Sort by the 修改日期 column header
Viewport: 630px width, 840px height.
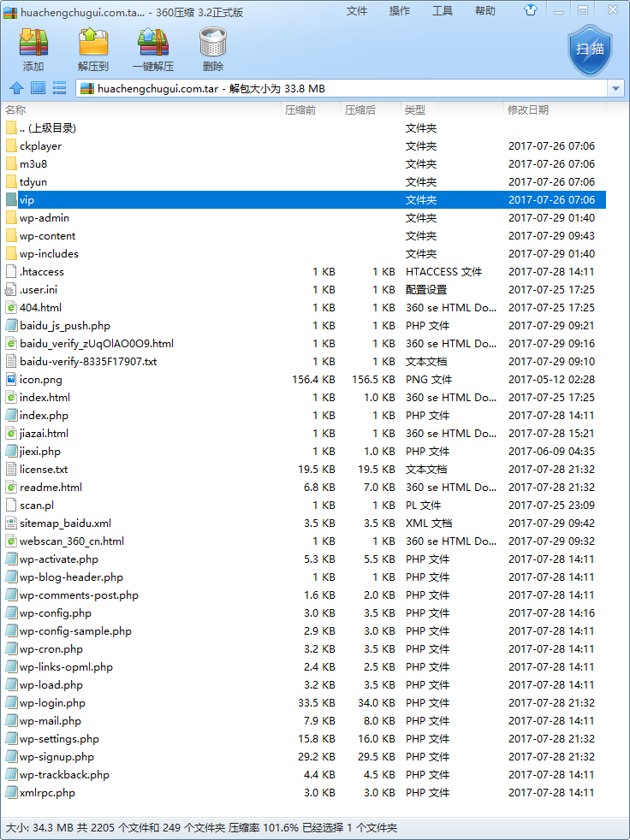(x=555, y=109)
